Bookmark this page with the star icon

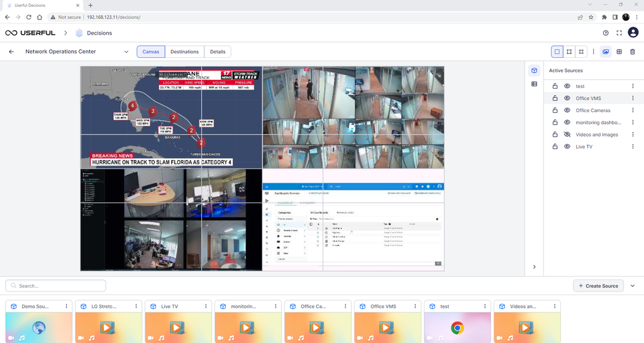coord(591,17)
